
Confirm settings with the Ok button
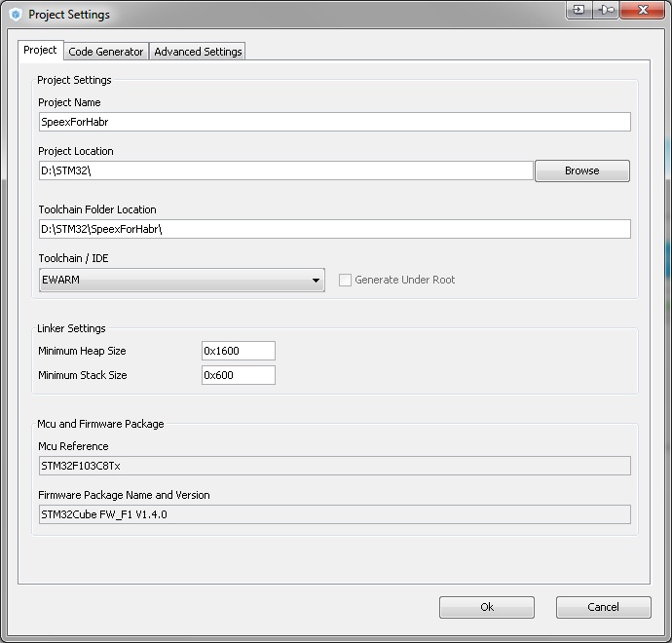tap(487, 607)
